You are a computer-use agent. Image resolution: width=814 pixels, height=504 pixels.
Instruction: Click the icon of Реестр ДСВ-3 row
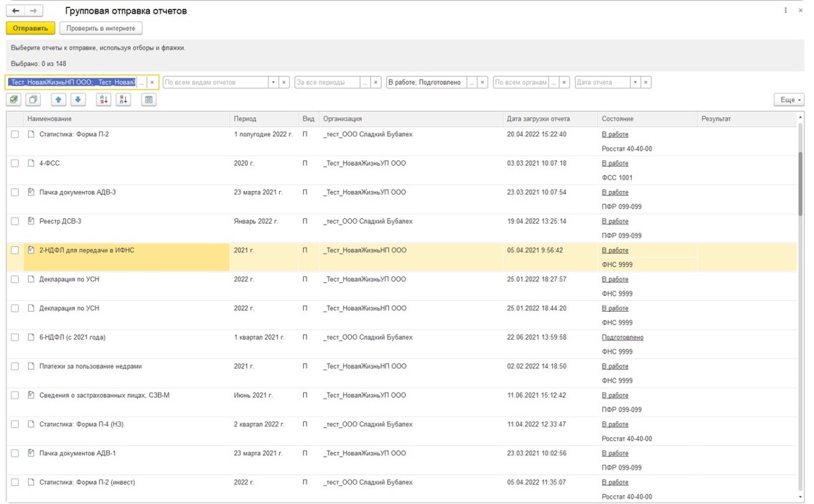tap(31, 221)
